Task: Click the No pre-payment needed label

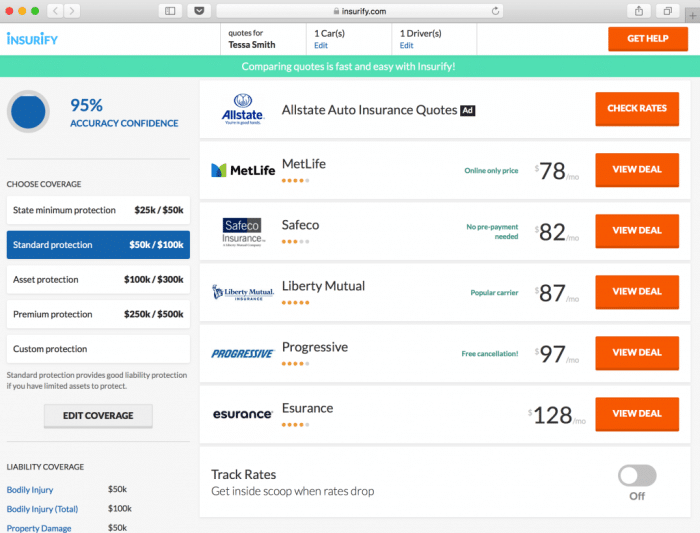Action: click(x=492, y=232)
